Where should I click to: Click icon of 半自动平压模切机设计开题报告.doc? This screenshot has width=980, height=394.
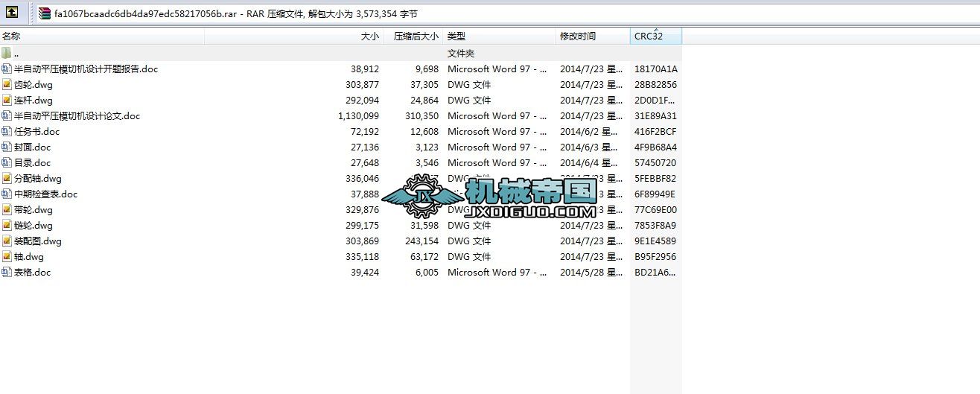[x=7, y=69]
